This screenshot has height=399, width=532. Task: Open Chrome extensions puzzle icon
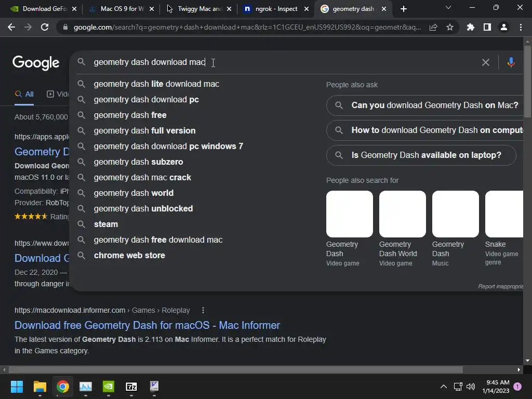[471, 27]
